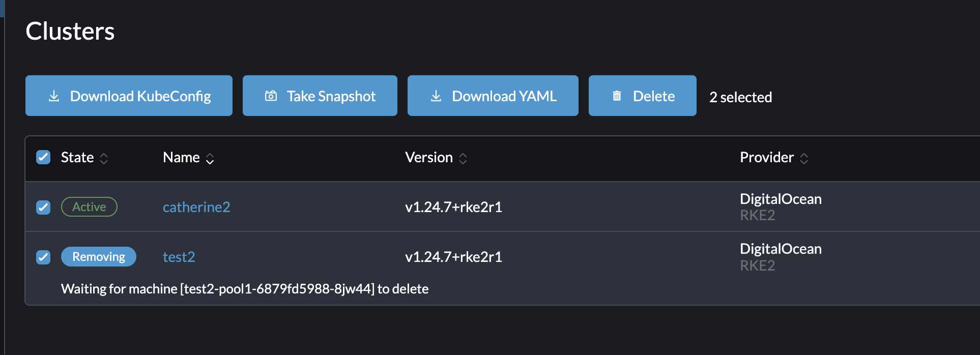Select the Version column header
The width and height of the screenshot is (980, 355).
tap(428, 157)
